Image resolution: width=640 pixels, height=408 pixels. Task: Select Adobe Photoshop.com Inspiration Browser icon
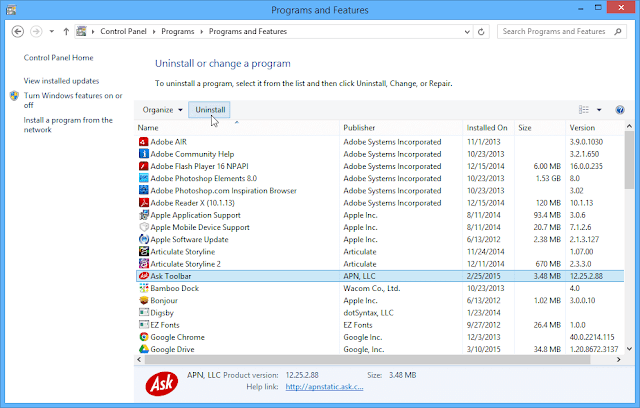click(144, 191)
